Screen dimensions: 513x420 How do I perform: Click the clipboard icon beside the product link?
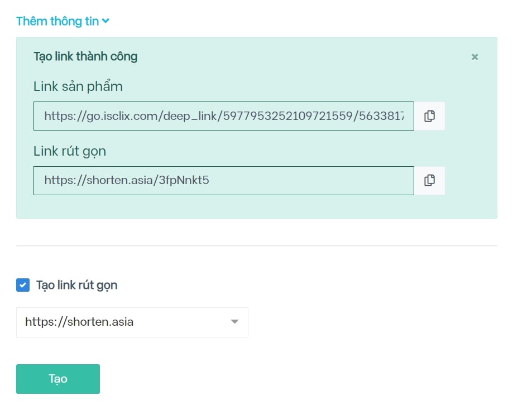click(x=429, y=116)
